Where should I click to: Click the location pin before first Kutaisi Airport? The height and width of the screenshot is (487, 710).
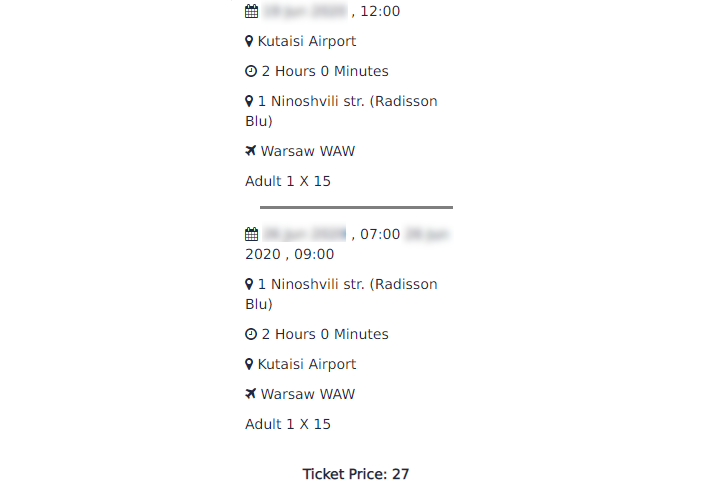click(x=249, y=42)
